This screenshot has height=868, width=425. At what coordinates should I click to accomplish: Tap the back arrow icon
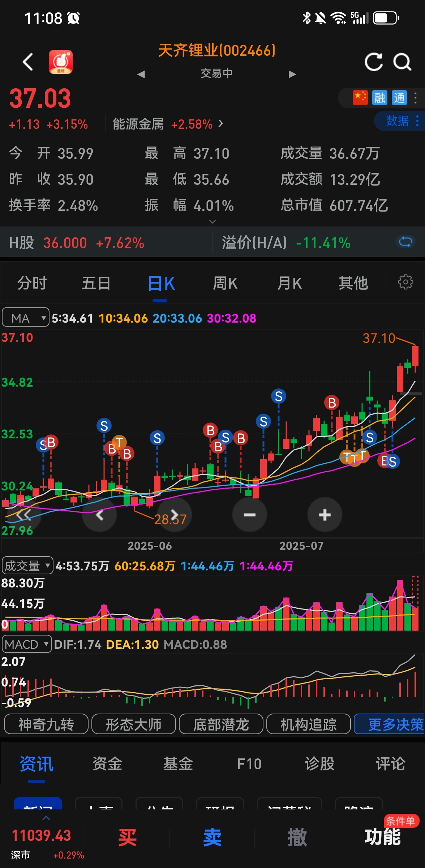point(28,62)
